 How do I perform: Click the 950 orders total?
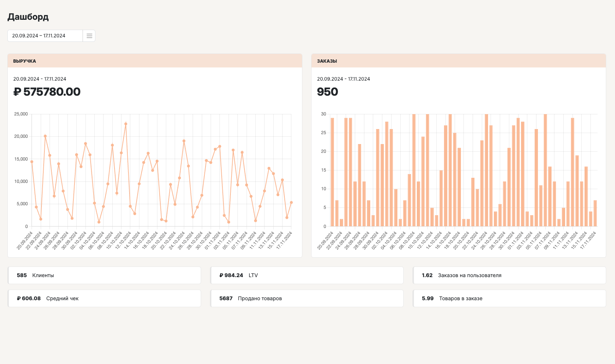click(x=327, y=92)
